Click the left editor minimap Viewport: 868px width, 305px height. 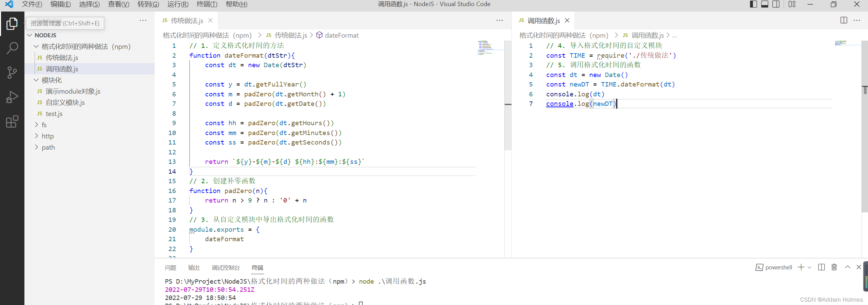[x=490, y=48]
